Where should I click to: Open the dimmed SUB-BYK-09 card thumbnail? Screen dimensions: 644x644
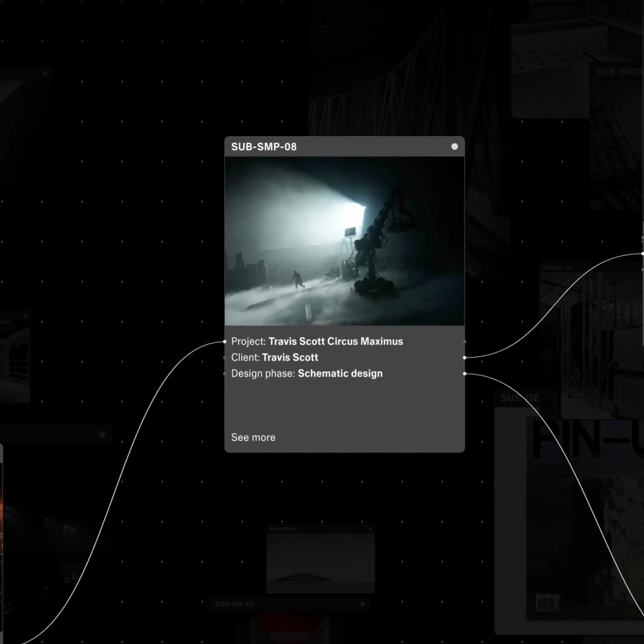point(320,563)
